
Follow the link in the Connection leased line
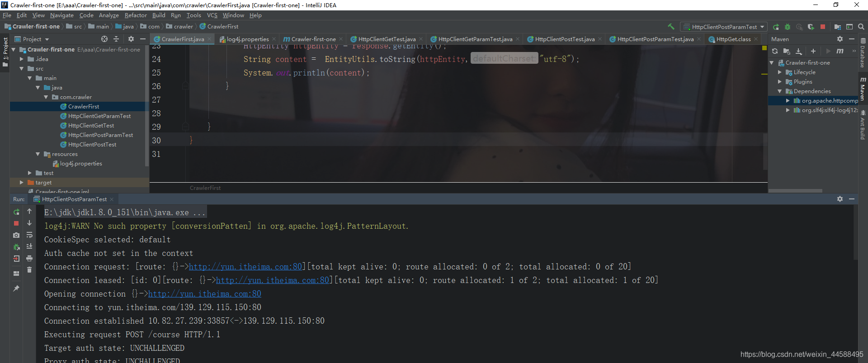[273, 280]
